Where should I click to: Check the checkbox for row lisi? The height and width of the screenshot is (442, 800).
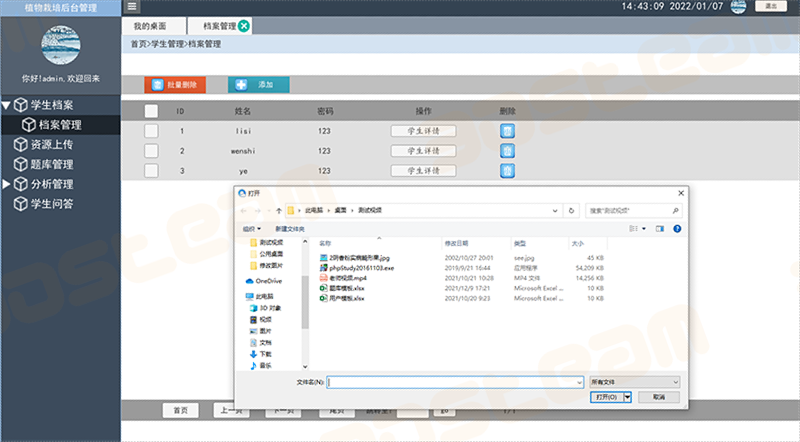click(x=151, y=131)
